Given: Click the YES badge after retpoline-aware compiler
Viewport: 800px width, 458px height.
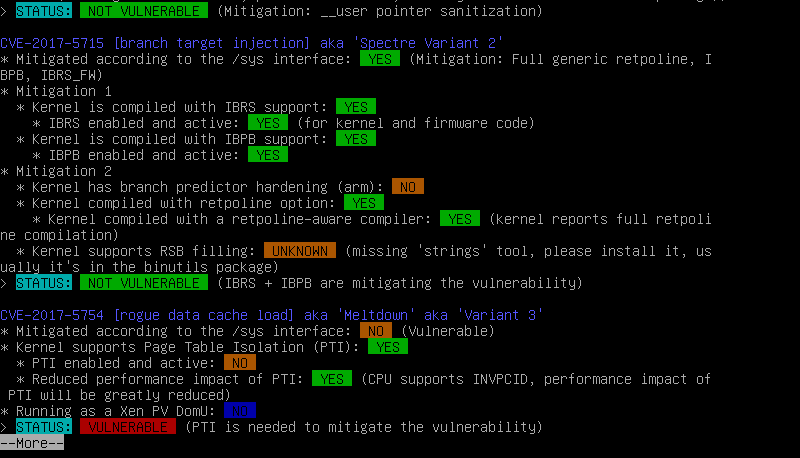Looking at the screenshot, I should (460, 219).
